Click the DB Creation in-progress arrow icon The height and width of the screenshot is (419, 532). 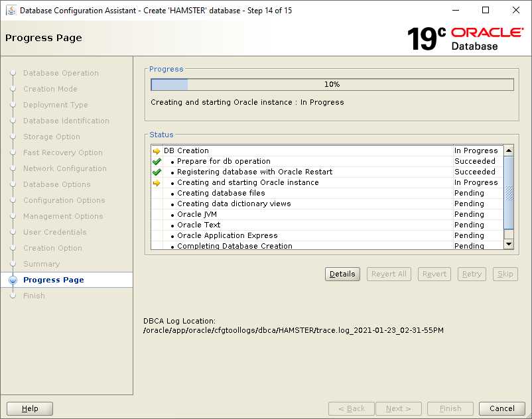coord(157,151)
